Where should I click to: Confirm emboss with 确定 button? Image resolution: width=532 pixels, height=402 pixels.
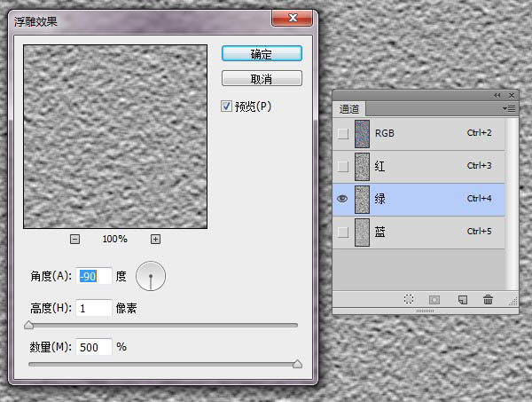point(262,54)
